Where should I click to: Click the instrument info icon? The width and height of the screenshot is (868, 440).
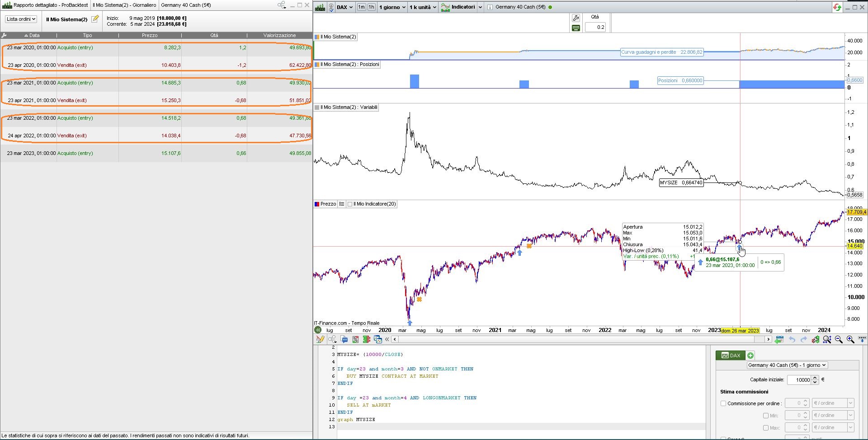pos(490,7)
